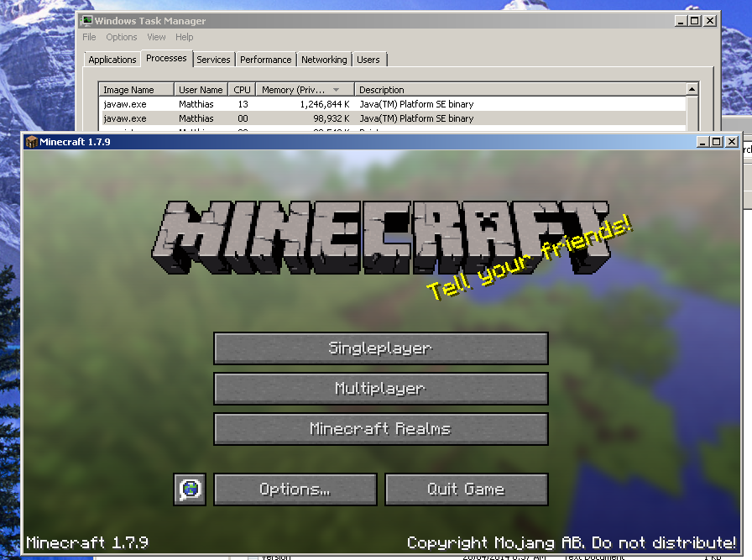Image resolution: width=752 pixels, height=560 pixels.
Task: Click the "98,932 K" memory cell
Action: pyautogui.click(x=332, y=118)
